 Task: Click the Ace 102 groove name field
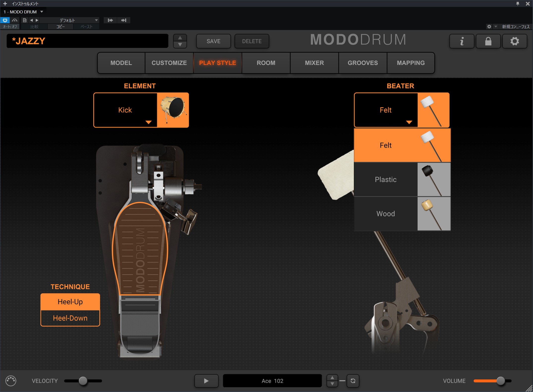click(x=272, y=381)
